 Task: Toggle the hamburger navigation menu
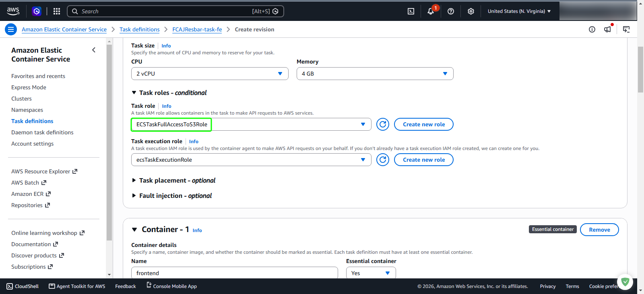pos(11,29)
